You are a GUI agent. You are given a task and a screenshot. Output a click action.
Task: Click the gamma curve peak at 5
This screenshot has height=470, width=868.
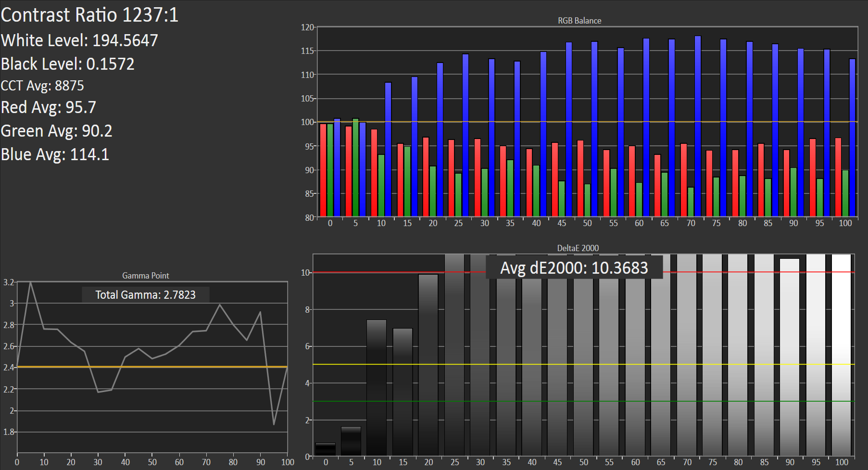pos(31,282)
